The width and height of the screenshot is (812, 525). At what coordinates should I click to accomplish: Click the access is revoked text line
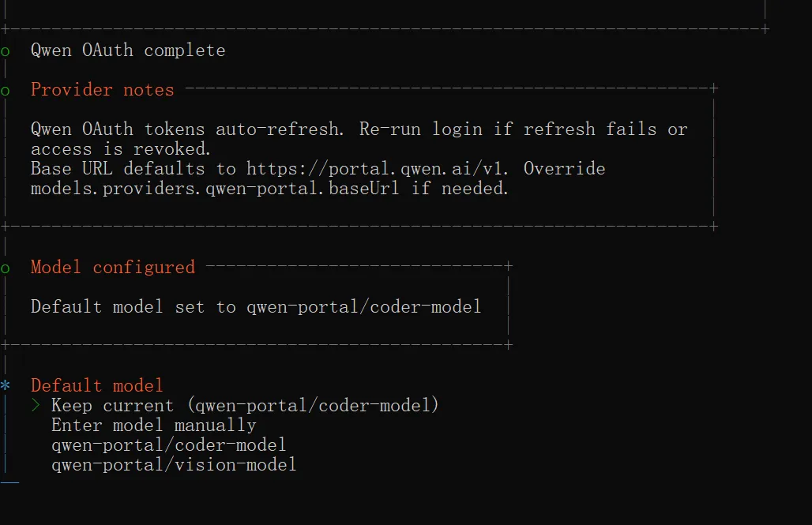click(x=120, y=149)
